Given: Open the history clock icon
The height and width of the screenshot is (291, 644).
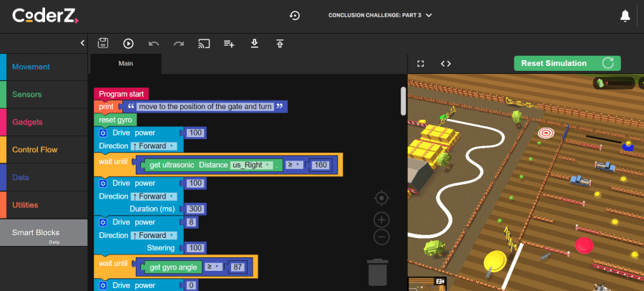Looking at the screenshot, I should point(294,16).
